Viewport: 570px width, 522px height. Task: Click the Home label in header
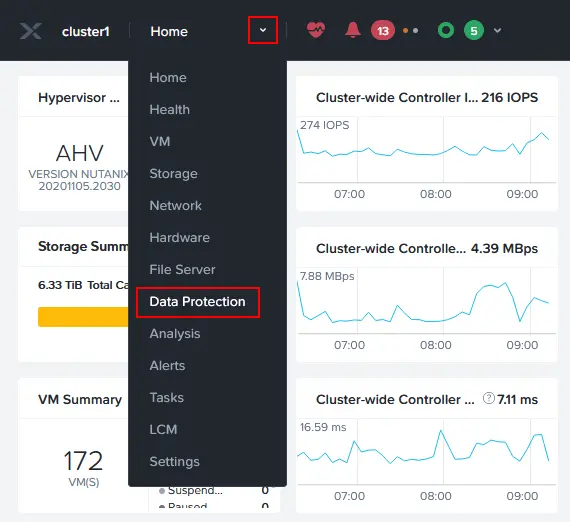pyautogui.click(x=169, y=32)
